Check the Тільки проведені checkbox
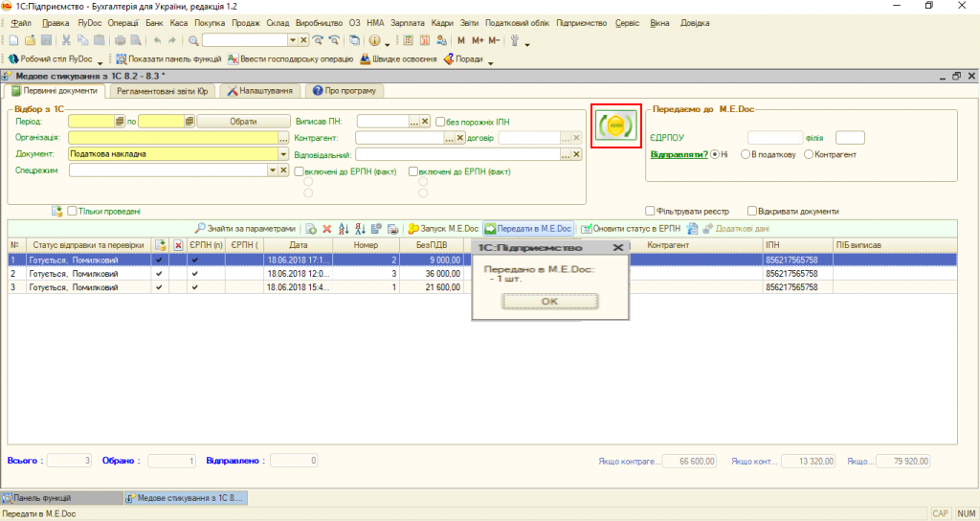This screenshot has height=521, width=980. [72, 212]
